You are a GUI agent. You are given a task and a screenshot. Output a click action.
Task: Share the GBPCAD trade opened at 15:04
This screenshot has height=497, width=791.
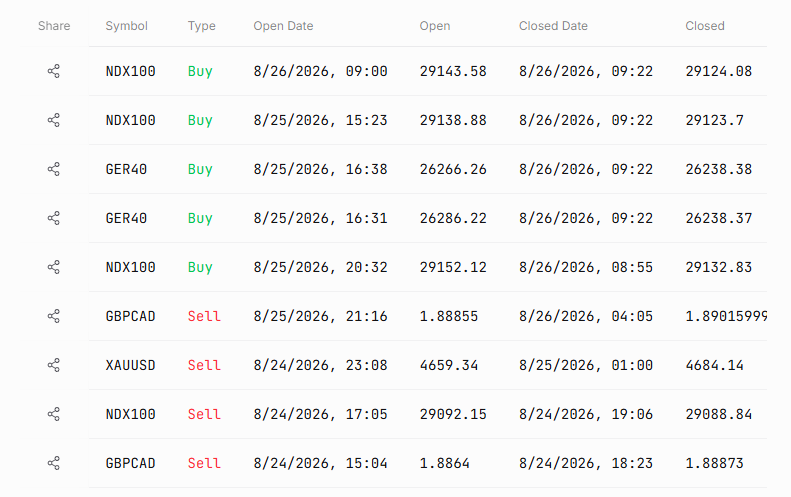point(53,463)
